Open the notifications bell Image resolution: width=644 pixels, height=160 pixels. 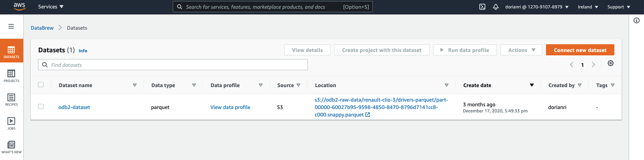(x=495, y=7)
